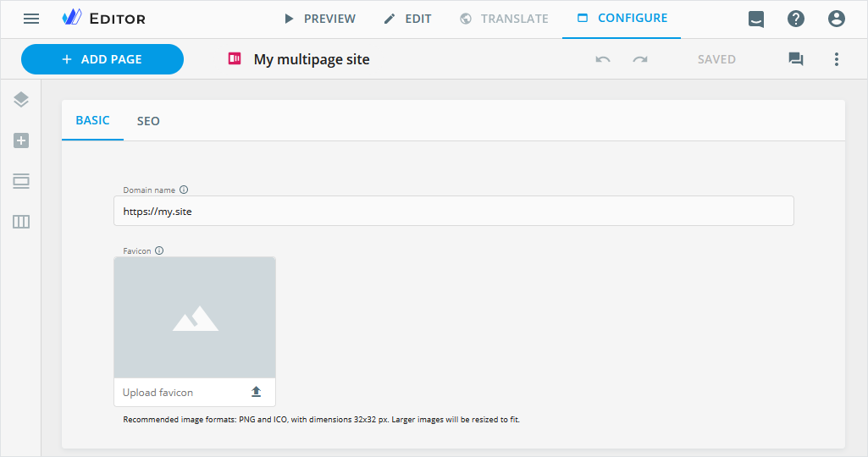This screenshot has width=868, height=457.
Task: Switch to Edit mode
Action: click(407, 19)
